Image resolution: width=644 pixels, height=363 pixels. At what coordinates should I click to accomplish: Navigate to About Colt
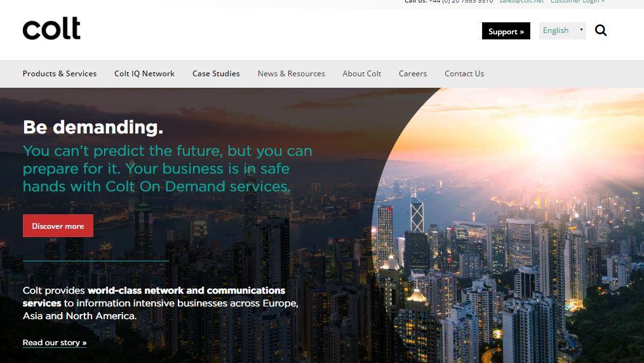(362, 74)
